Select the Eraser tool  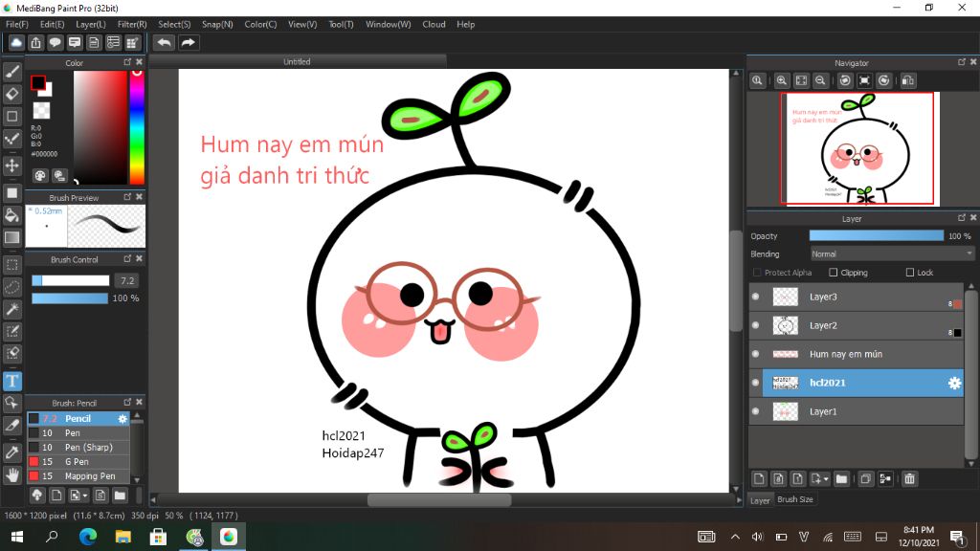(x=12, y=94)
